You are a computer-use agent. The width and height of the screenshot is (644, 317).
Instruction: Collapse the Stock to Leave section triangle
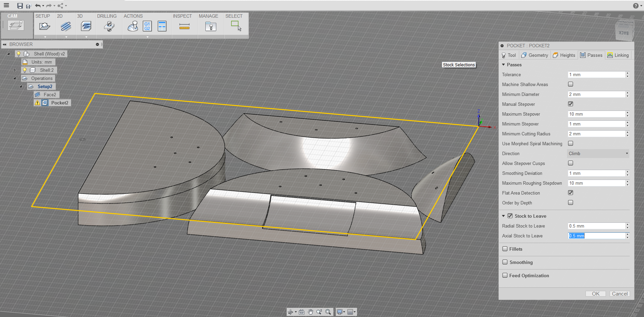point(504,216)
